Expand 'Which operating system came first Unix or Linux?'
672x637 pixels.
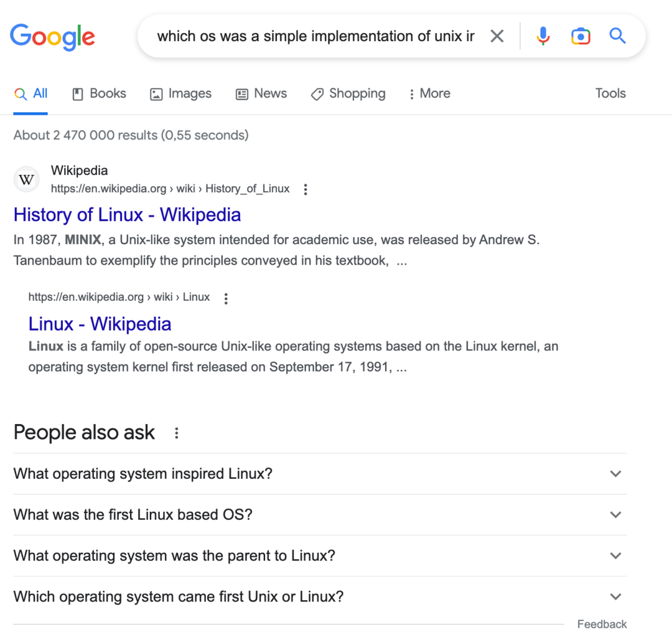coord(320,597)
